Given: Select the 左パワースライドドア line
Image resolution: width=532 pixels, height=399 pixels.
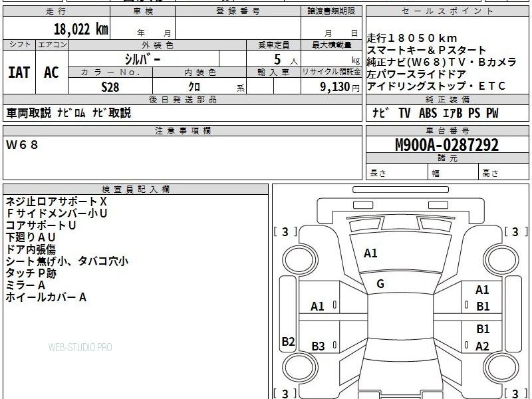Looking at the screenshot, I should click(x=417, y=74).
